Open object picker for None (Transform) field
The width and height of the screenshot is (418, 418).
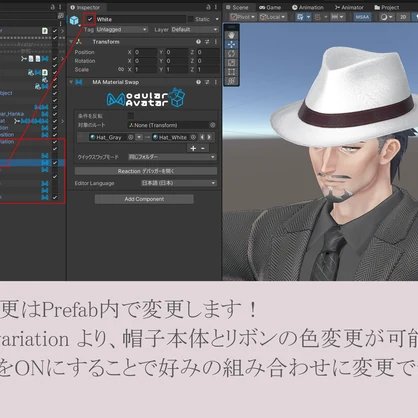[x=213, y=125]
